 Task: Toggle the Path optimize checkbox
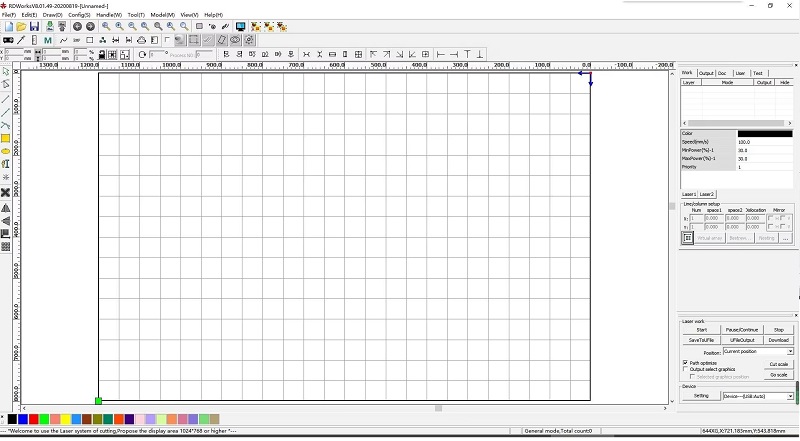[685, 363]
